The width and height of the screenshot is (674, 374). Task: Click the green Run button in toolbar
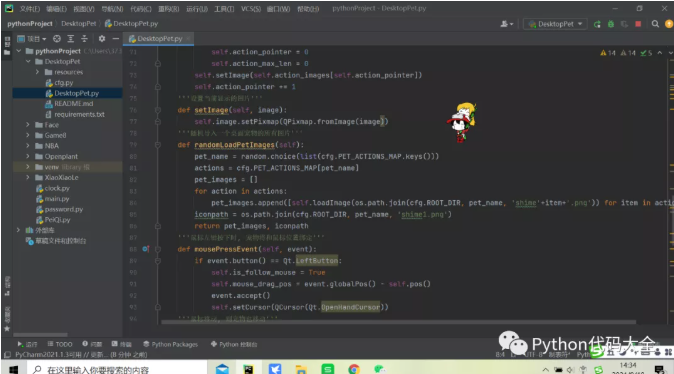pyautogui.click(x=597, y=24)
